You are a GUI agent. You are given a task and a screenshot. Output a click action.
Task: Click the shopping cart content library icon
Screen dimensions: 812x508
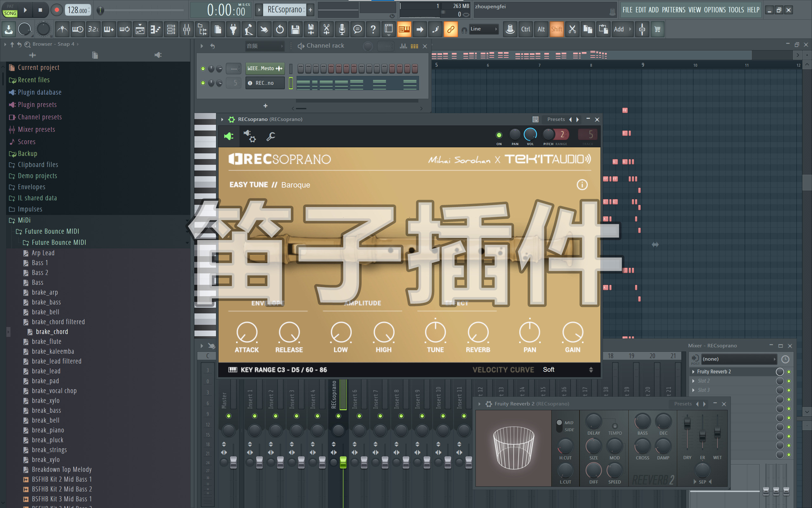(x=657, y=29)
